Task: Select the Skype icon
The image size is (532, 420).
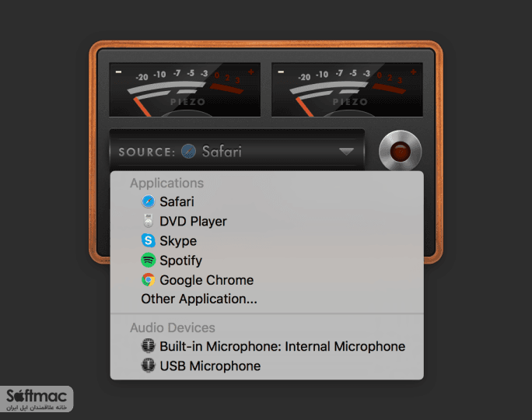Action: [x=149, y=240]
